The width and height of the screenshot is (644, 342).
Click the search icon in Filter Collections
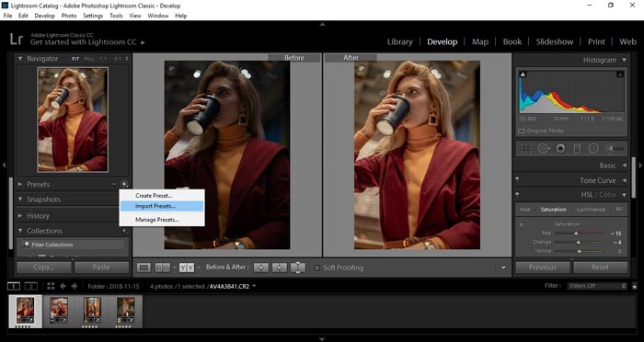[x=27, y=245]
